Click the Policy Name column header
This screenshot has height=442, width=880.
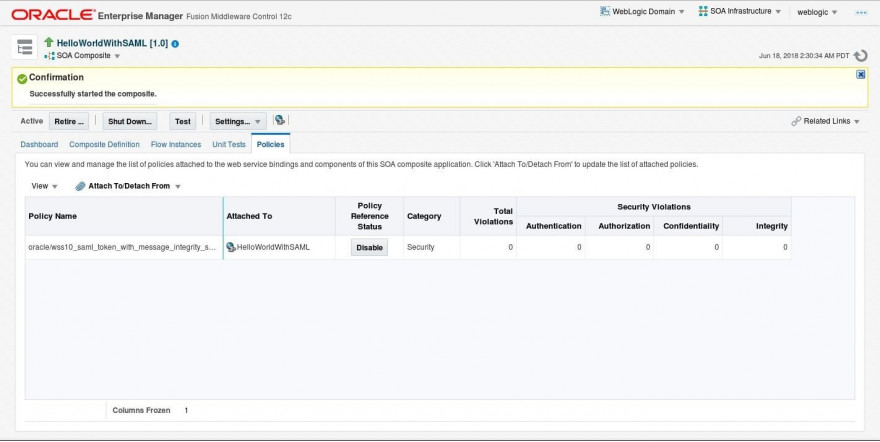tap(124, 216)
